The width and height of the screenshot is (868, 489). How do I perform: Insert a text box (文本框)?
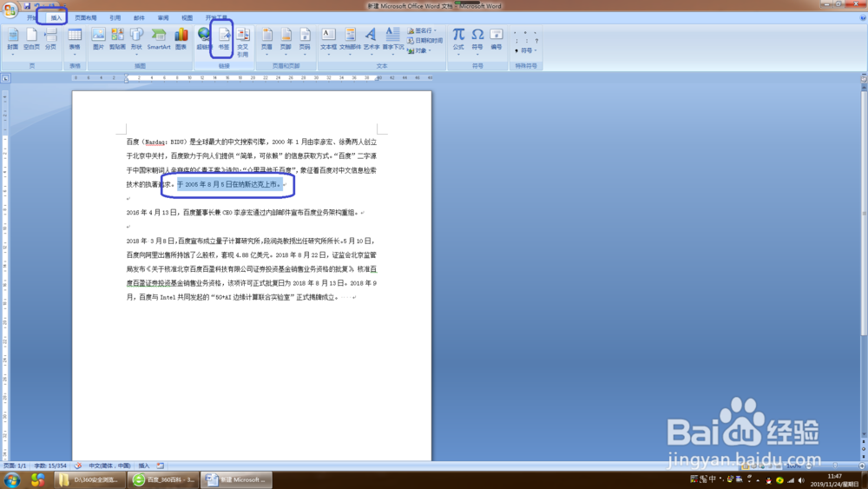pyautogui.click(x=328, y=40)
